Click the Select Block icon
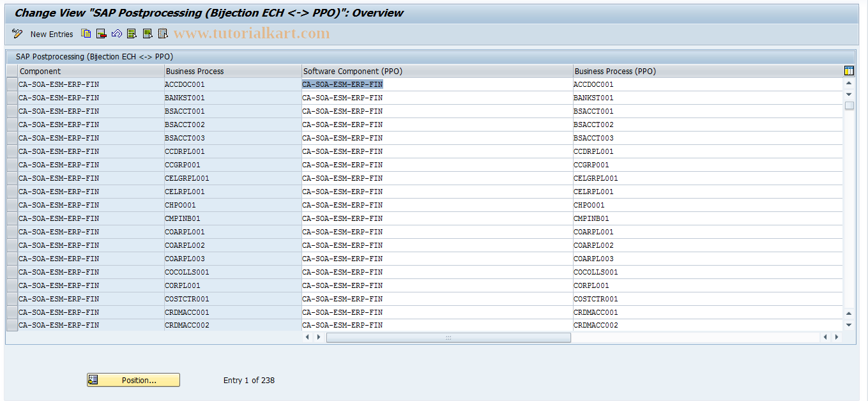 148,34
